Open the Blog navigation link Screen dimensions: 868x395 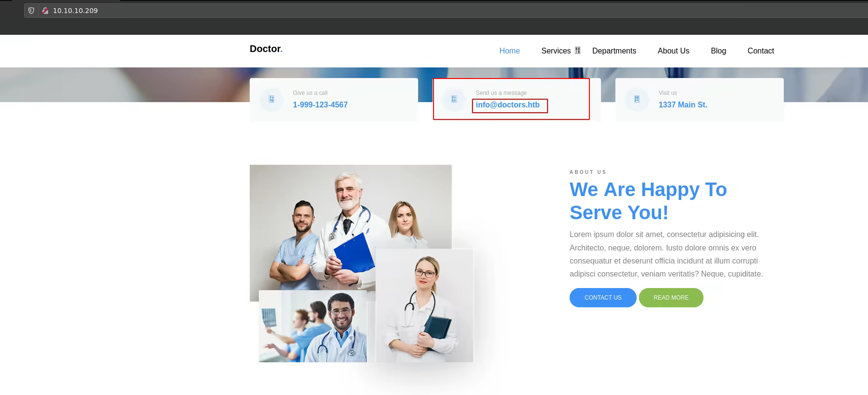(x=718, y=51)
